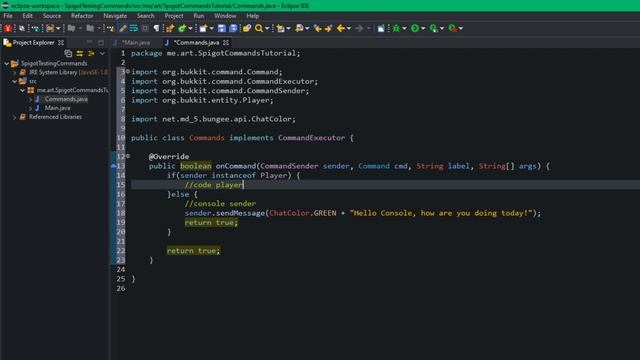The image size is (640, 360).
Task: Open the New Java Class dropdown arrow
Action: coord(190,29)
